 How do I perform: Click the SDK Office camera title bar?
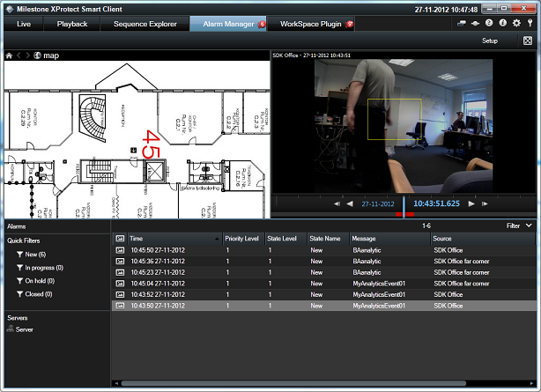(403, 55)
